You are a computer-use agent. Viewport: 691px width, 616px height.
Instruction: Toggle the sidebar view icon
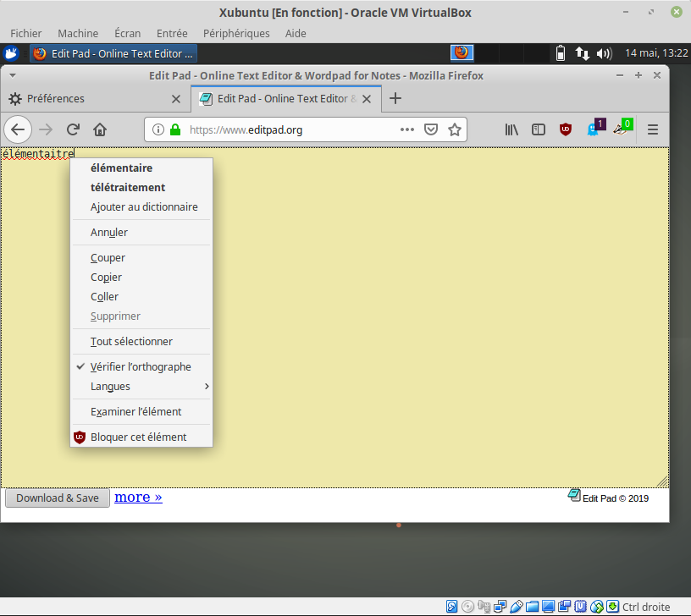tap(538, 129)
